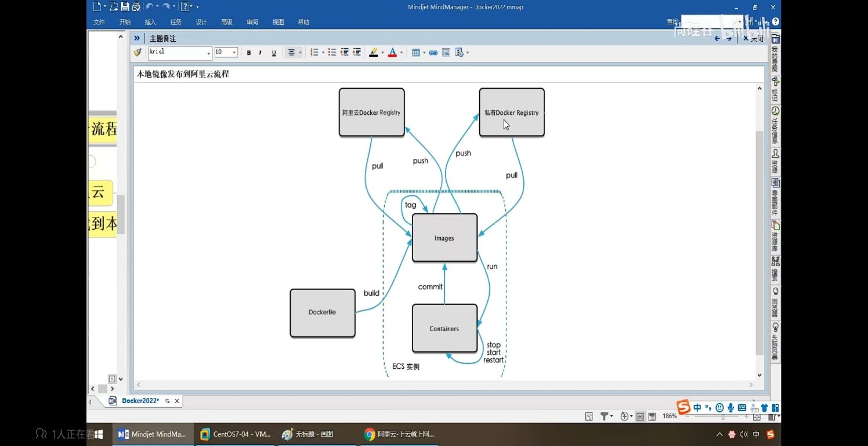Click the insert image icon in notes toolbar

[446, 53]
